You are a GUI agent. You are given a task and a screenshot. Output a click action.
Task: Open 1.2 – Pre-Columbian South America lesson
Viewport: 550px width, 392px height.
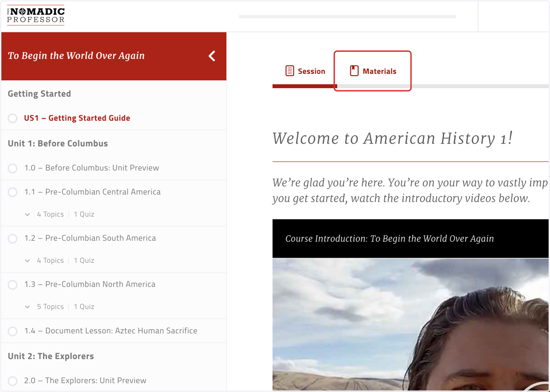pyautogui.click(x=90, y=238)
